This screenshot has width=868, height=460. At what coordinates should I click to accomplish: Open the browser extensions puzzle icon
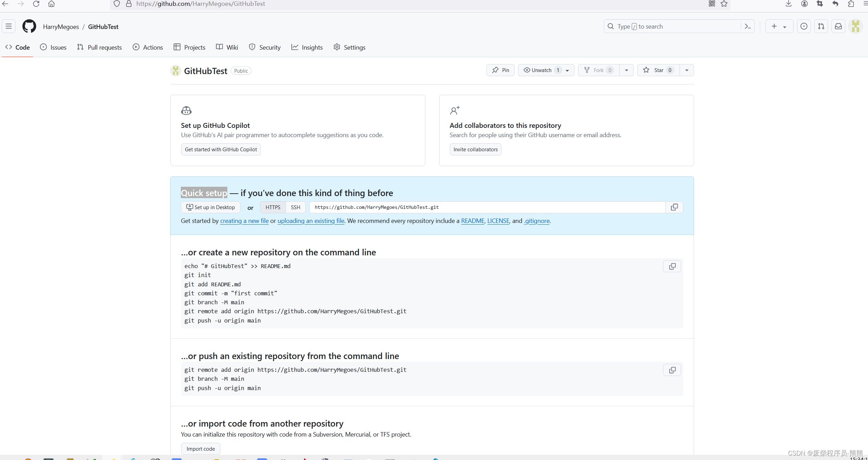point(851,4)
